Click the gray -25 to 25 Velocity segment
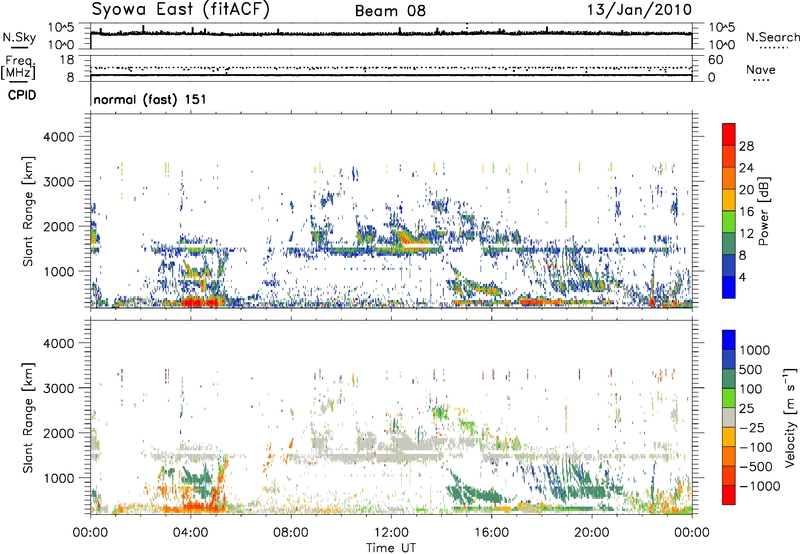Screen dimensions: 800x554 pos(729,417)
